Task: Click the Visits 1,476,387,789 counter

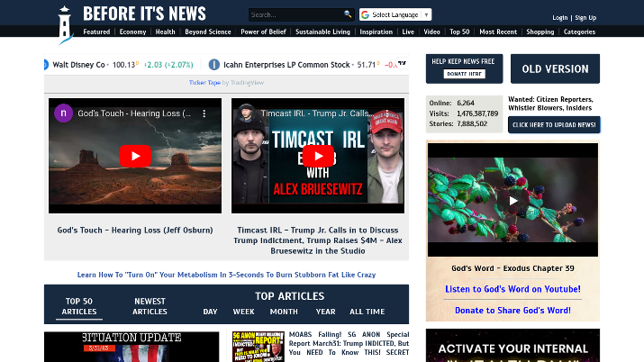Action: [x=464, y=113]
